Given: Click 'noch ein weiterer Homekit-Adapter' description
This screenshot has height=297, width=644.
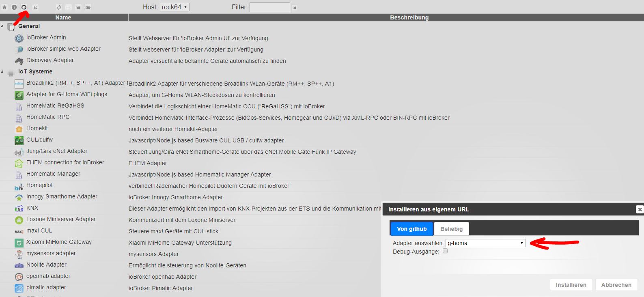Looking at the screenshot, I should [x=173, y=129].
